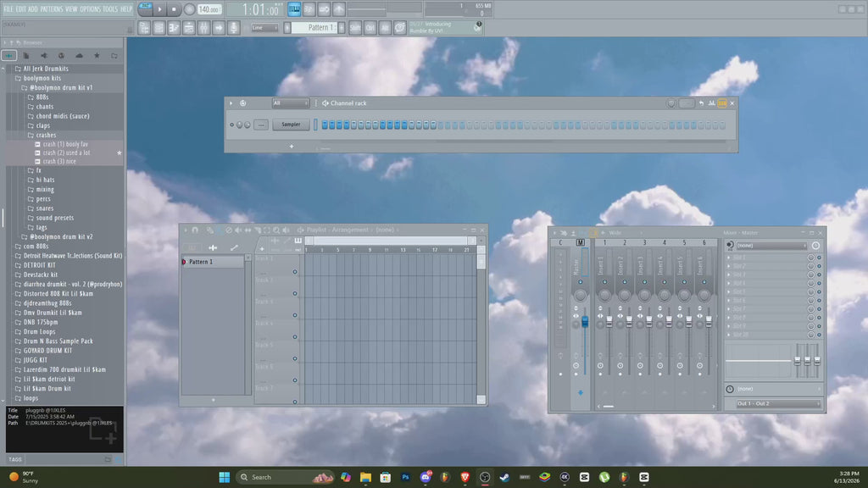This screenshot has width=868, height=488.
Task: Click the Insert 2 volume fader
Action: 629,321
